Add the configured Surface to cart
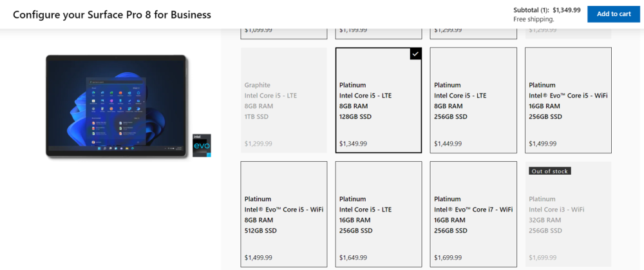Image resolution: width=644 pixels, height=270 pixels. tap(613, 14)
